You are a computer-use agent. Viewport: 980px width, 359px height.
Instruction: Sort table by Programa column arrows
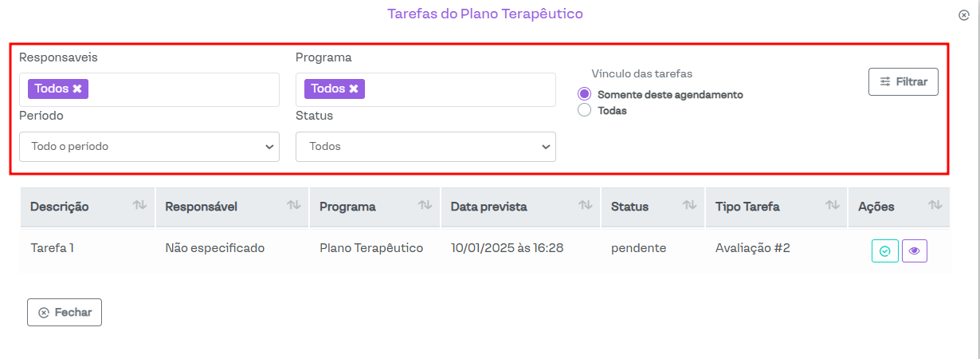coord(425,206)
